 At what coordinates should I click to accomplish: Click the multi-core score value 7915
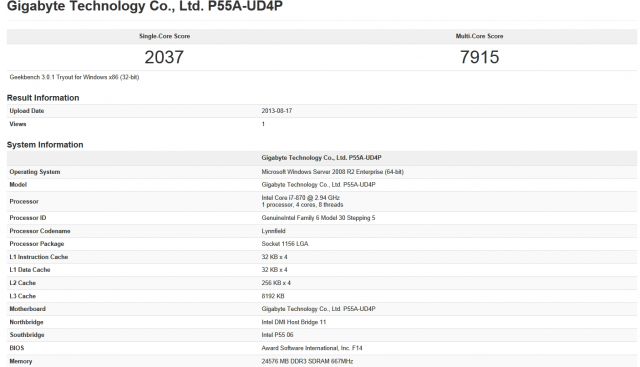[480, 57]
